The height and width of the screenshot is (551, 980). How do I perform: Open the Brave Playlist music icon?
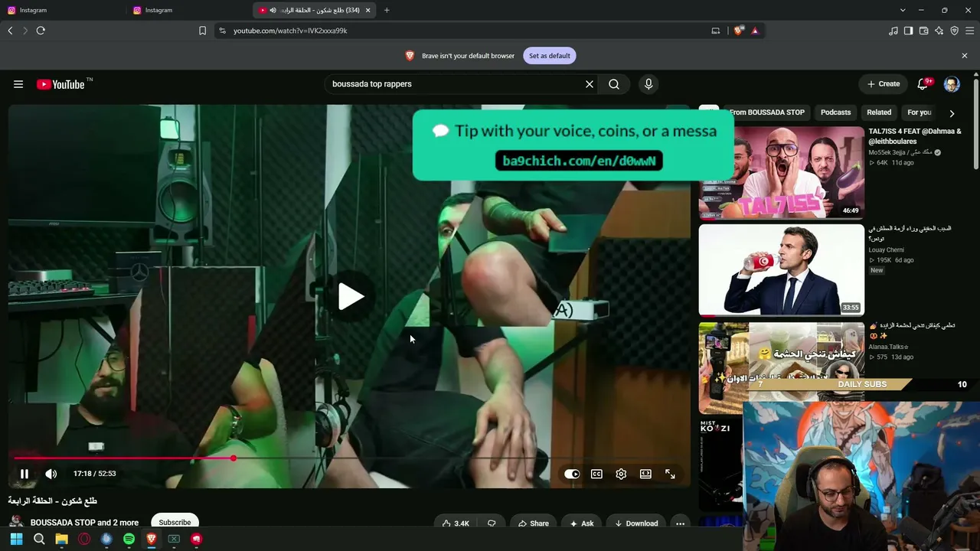[893, 31]
